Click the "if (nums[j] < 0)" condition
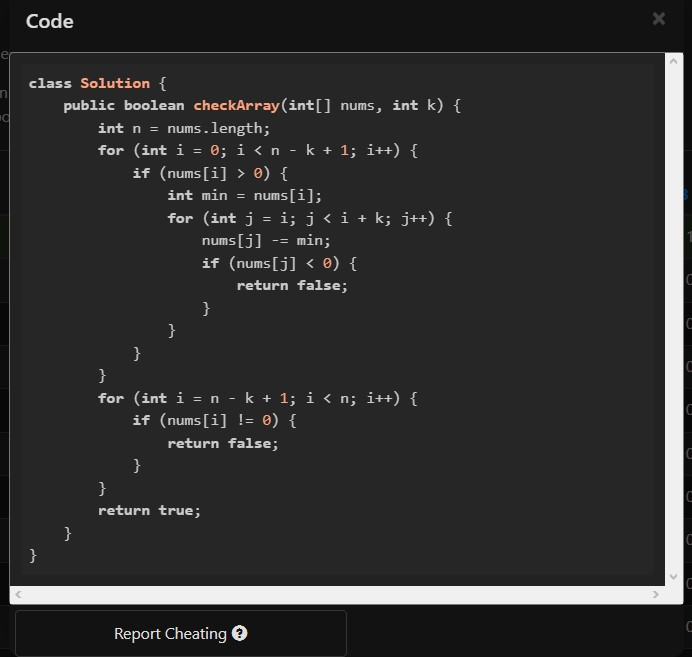 279,263
